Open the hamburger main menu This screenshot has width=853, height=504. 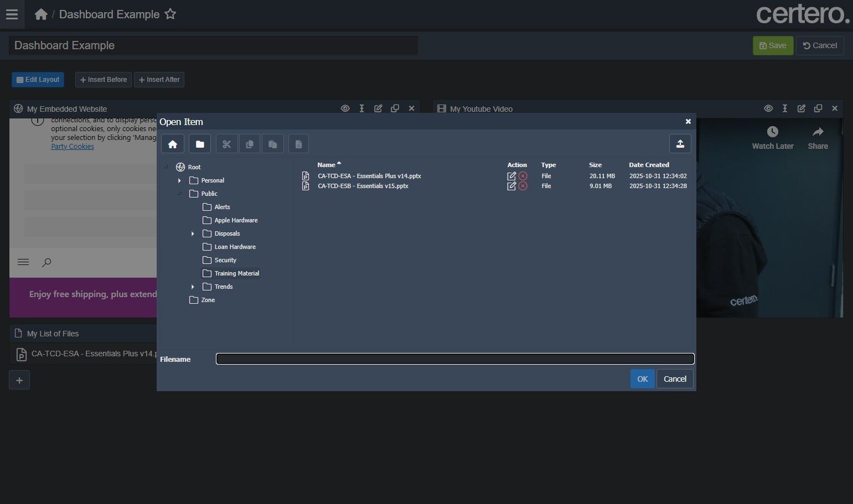click(12, 14)
